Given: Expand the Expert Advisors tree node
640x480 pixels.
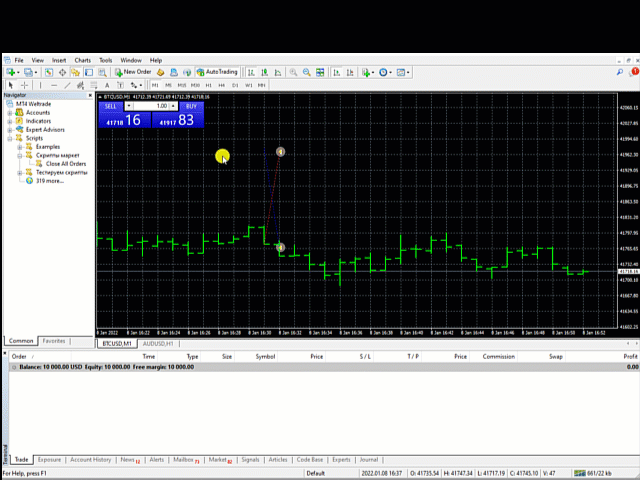Looking at the screenshot, I should pos(10,130).
